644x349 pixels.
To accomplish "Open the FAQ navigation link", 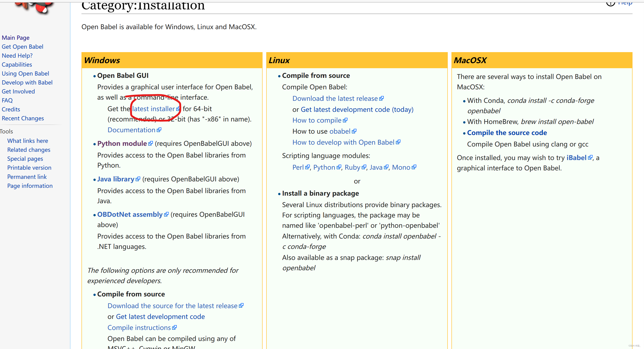I will click(7, 100).
